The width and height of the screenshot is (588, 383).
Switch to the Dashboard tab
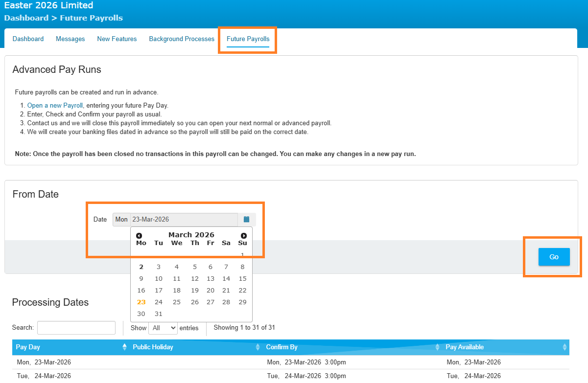28,39
